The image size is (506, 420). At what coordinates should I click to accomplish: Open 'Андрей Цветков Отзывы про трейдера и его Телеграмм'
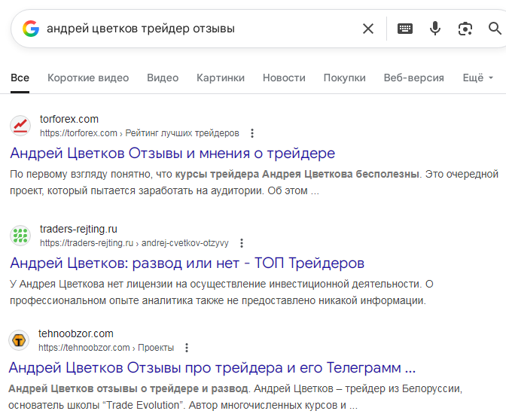212,368
